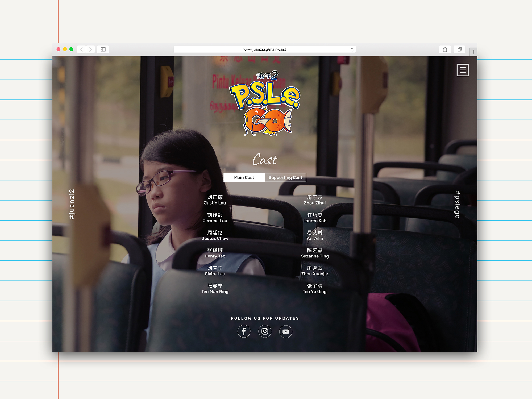Select cast member Suzanne Ting
The height and width of the screenshot is (399, 532).
click(315, 253)
